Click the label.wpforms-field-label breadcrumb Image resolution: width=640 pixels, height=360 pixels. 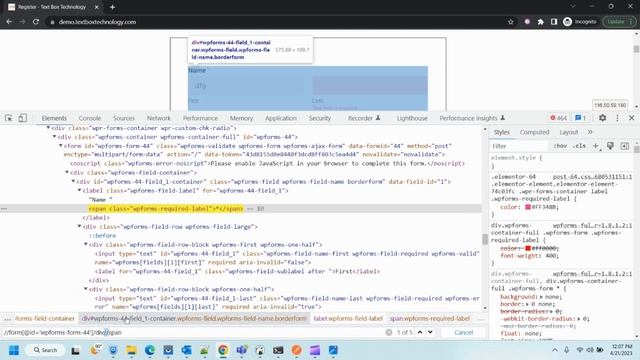click(348, 318)
